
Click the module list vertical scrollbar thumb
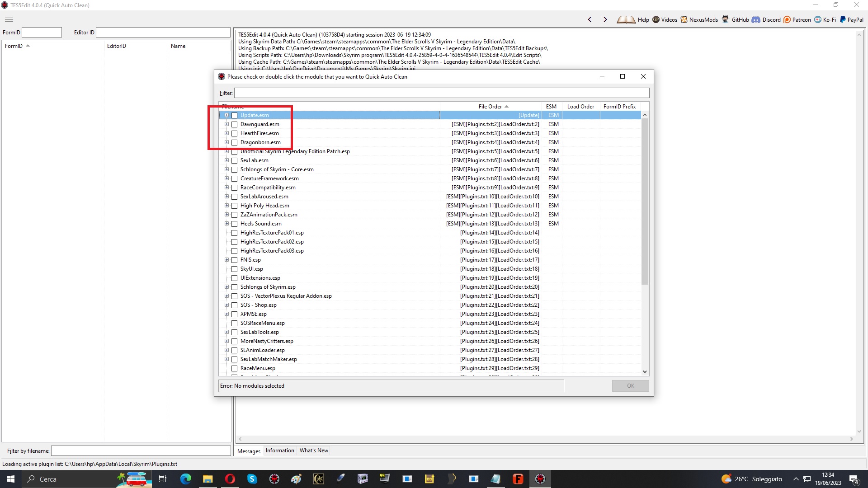point(645,202)
